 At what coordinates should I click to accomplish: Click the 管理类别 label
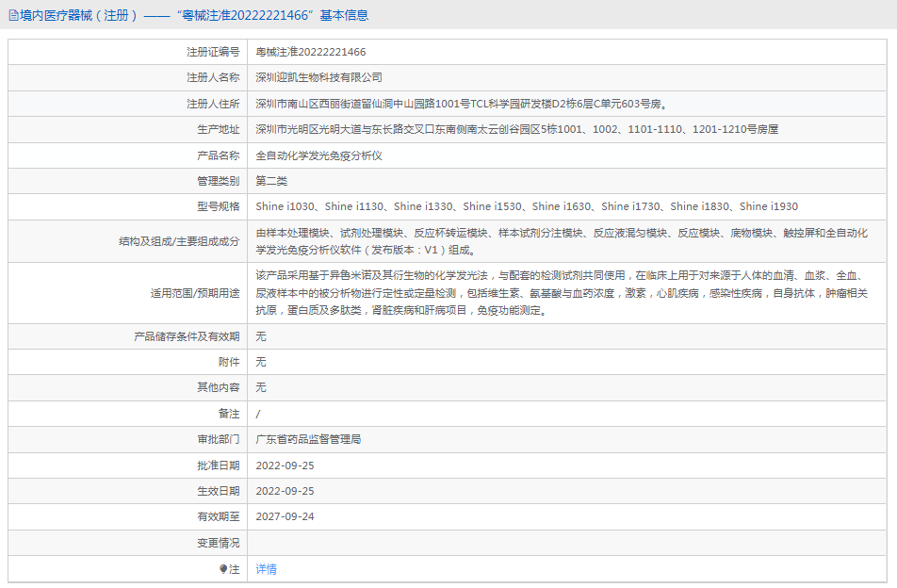click(x=219, y=181)
